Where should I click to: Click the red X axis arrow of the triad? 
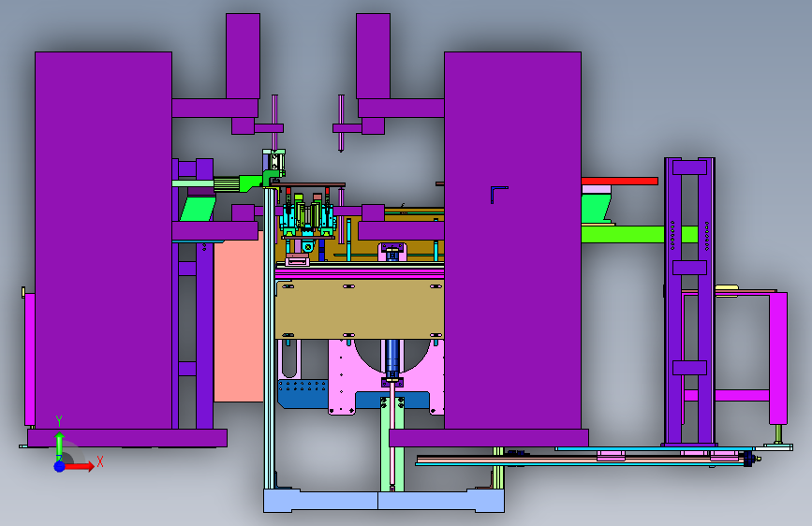pos(80,466)
